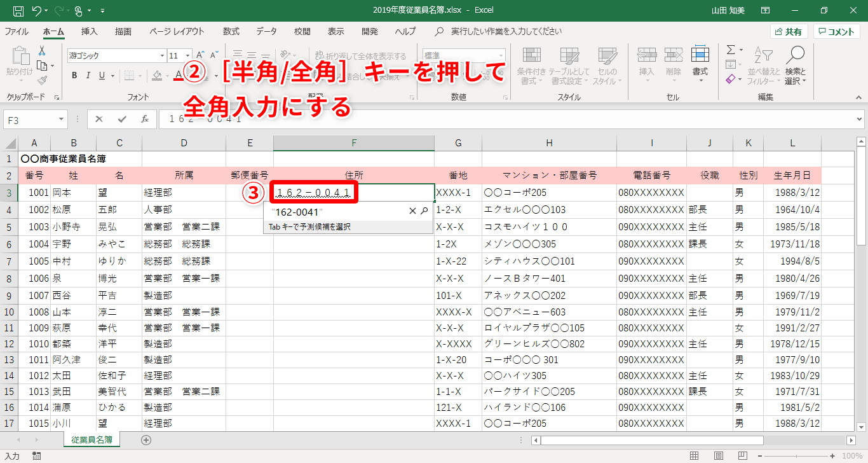Open テーブルとして書式設定 table formatting

569,66
